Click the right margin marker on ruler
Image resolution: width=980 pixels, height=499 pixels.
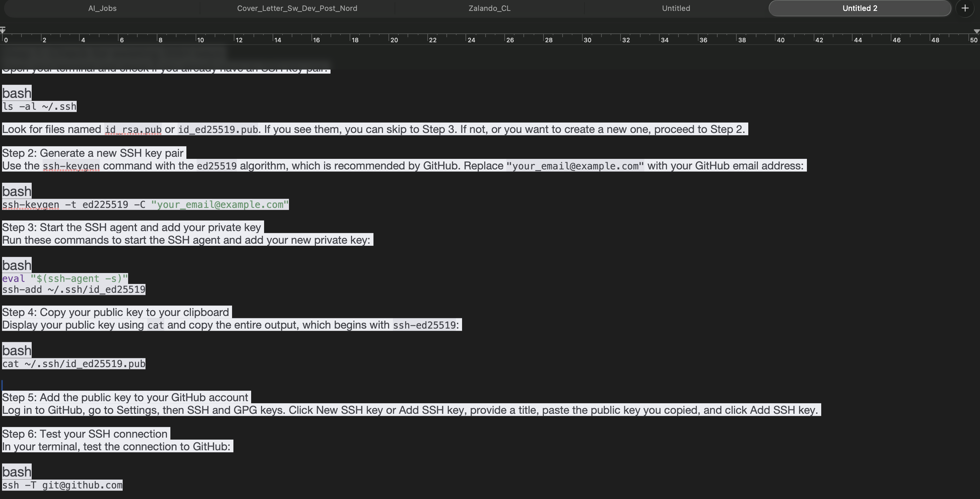click(x=976, y=31)
